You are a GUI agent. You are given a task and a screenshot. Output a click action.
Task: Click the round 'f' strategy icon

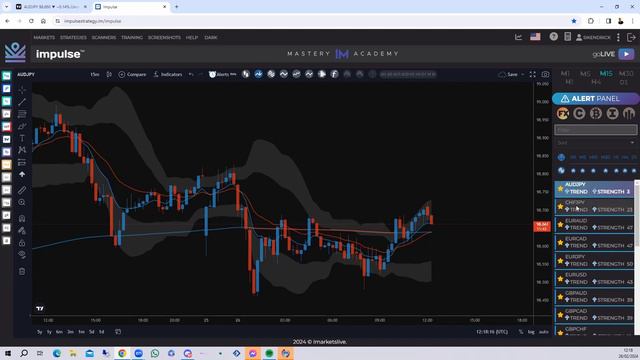[334, 74]
